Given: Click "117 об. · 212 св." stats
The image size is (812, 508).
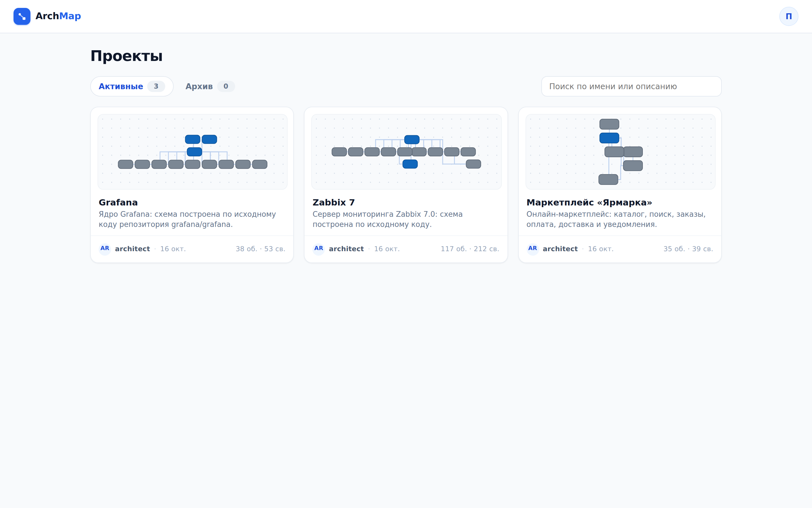Looking at the screenshot, I should (x=470, y=249).
